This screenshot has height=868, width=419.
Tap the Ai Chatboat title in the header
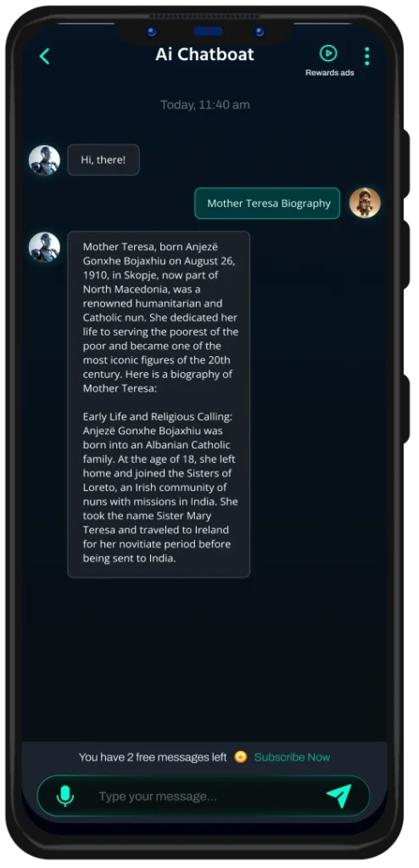tap(204, 54)
